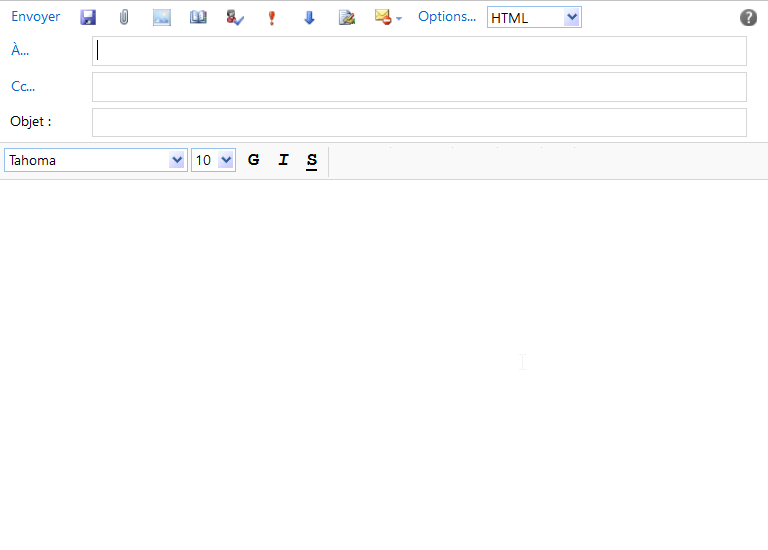This screenshot has height=550, width=768.
Task: Toggle italic with the I button
Action: (x=283, y=160)
